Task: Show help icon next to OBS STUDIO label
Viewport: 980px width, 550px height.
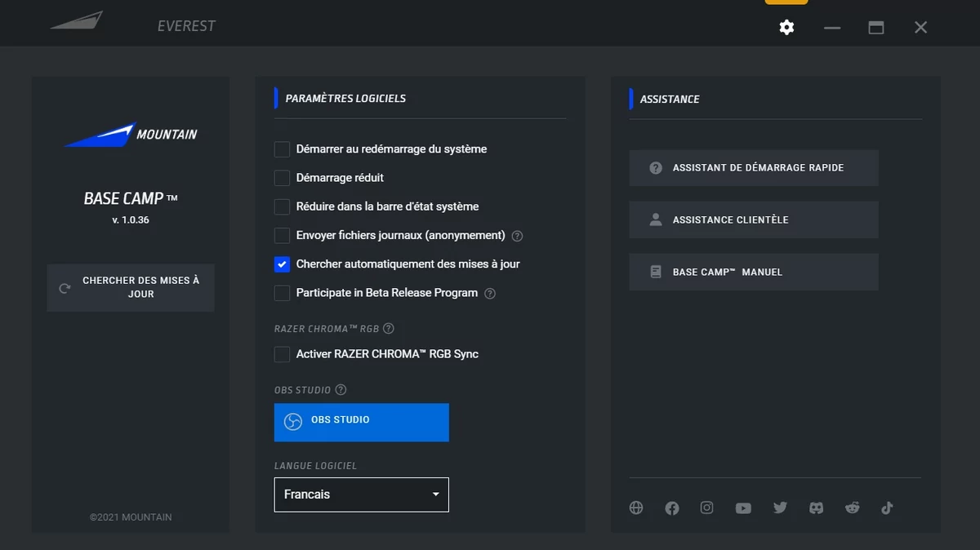Action: click(x=341, y=390)
